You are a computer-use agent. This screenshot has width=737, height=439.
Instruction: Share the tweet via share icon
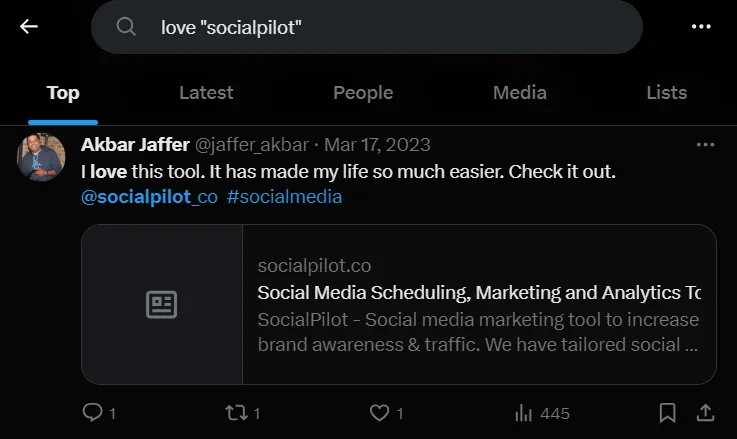[704, 412]
